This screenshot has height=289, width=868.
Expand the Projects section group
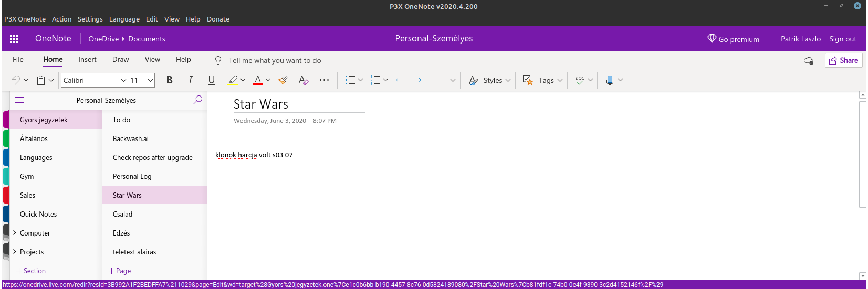(x=15, y=251)
